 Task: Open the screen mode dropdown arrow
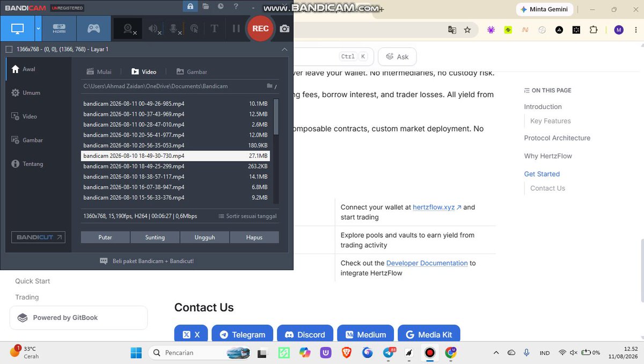38,28
